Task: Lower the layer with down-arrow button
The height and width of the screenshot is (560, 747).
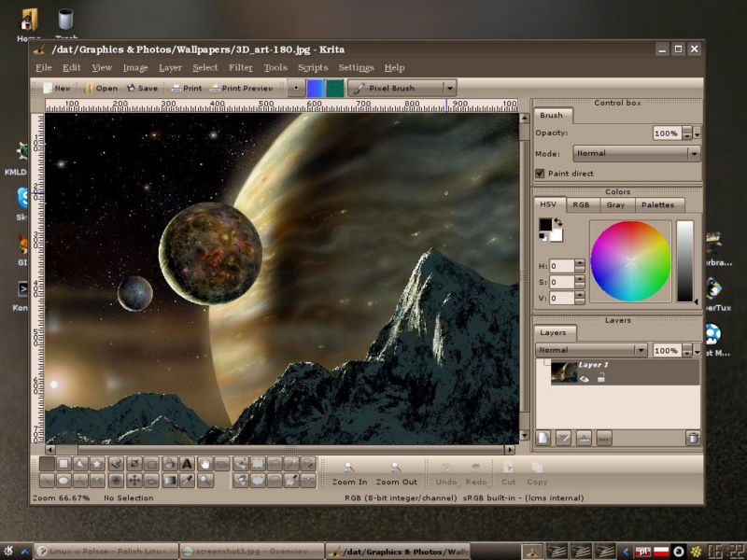Action: tap(564, 438)
